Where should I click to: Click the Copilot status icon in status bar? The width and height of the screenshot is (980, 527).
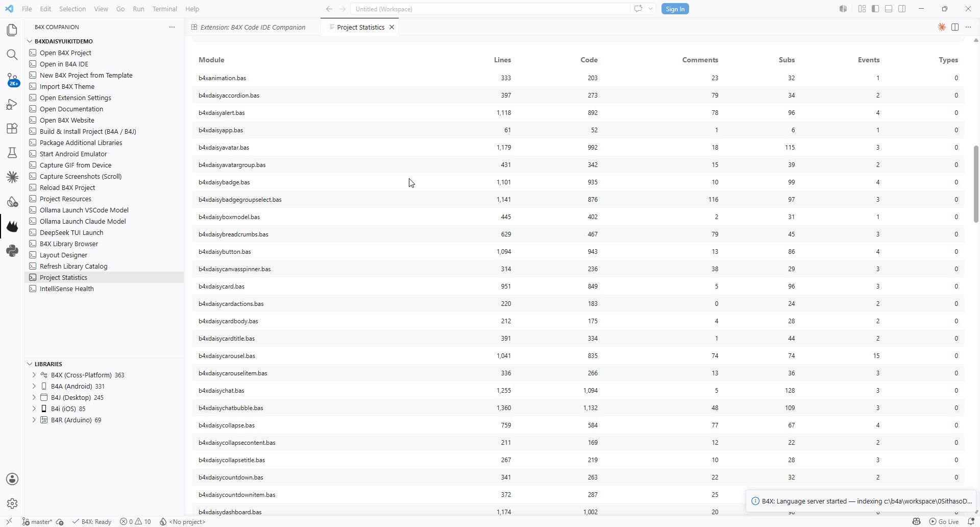916,521
